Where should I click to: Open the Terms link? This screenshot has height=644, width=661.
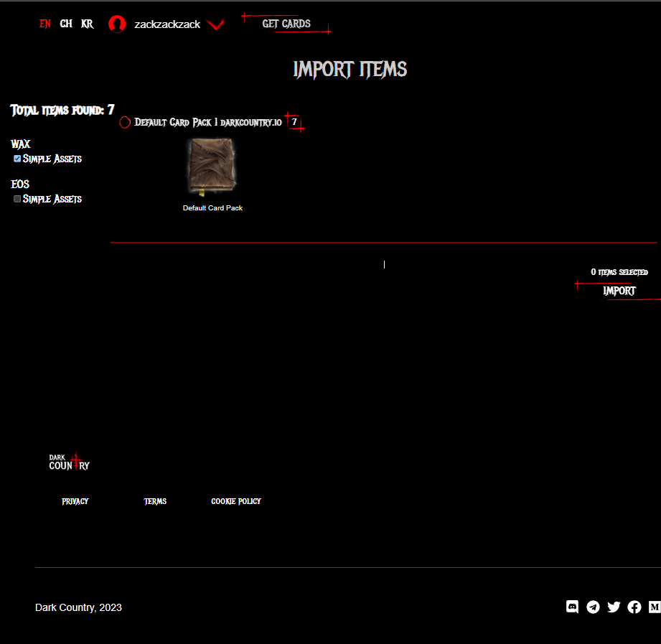(x=155, y=501)
